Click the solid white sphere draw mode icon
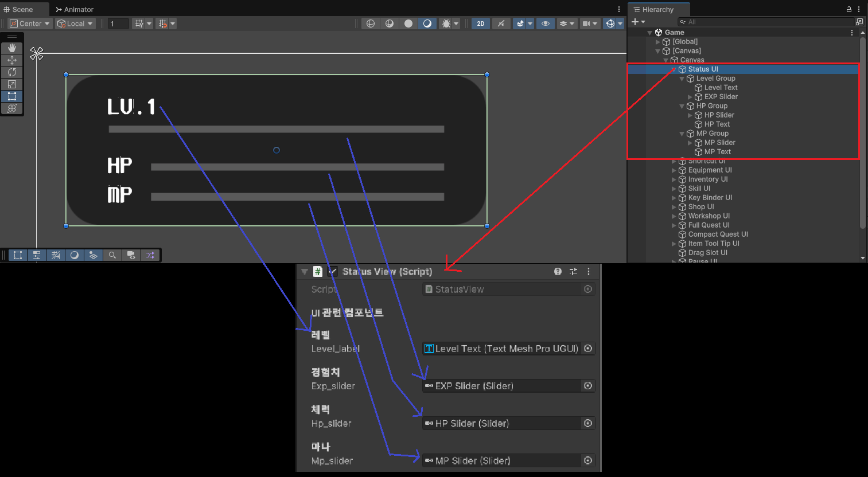Screen dimensions: 868x477 408,24
